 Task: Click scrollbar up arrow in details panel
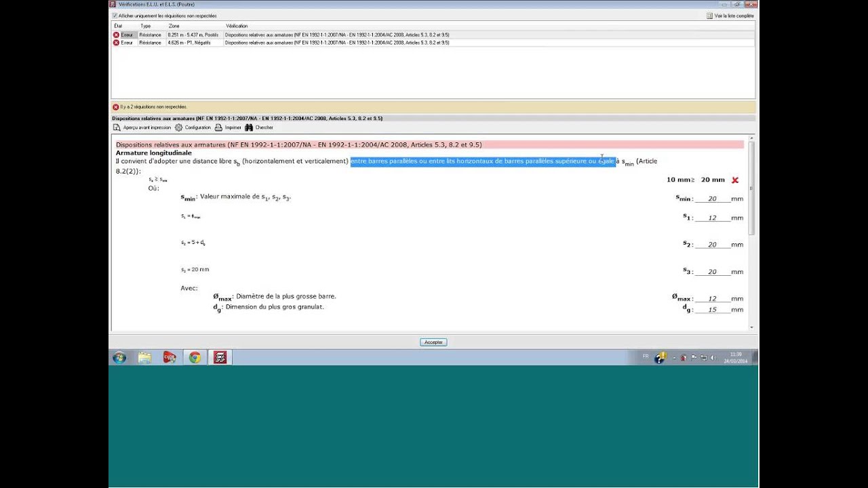tap(751, 139)
